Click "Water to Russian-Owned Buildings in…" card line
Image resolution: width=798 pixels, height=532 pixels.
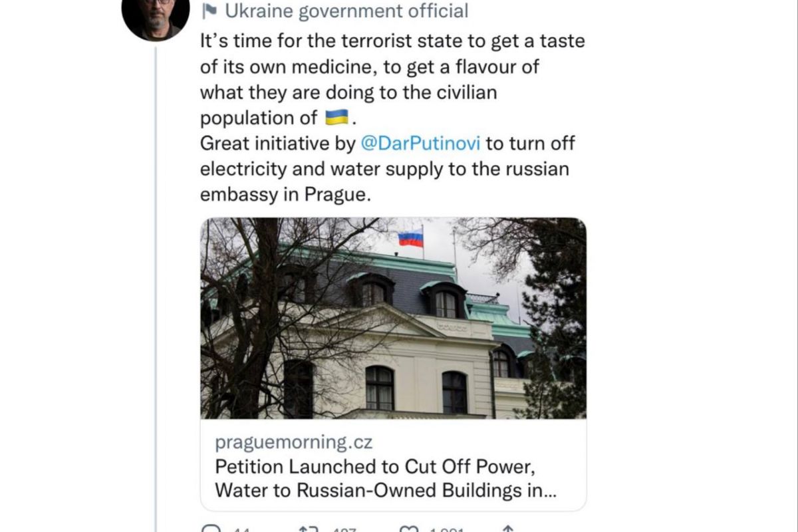point(385,491)
